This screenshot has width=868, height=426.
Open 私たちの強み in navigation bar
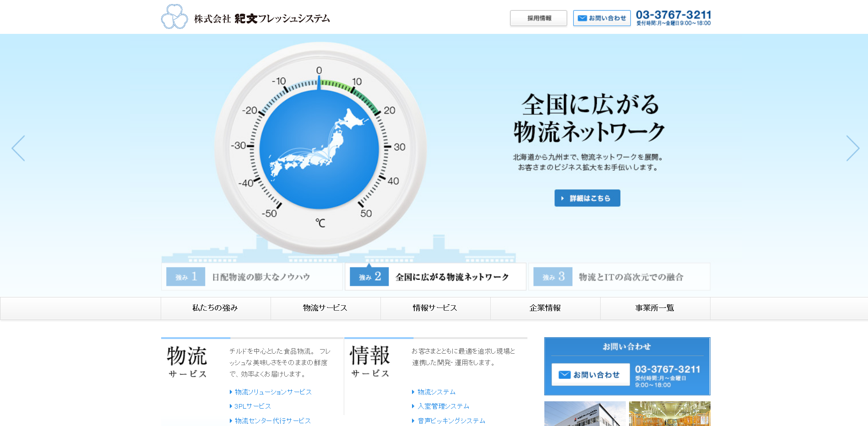coord(216,308)
